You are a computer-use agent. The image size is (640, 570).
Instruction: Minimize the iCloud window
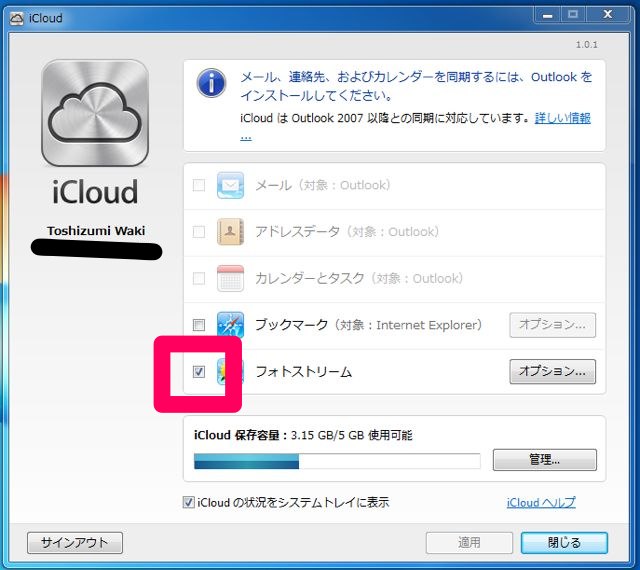[547, 15]
